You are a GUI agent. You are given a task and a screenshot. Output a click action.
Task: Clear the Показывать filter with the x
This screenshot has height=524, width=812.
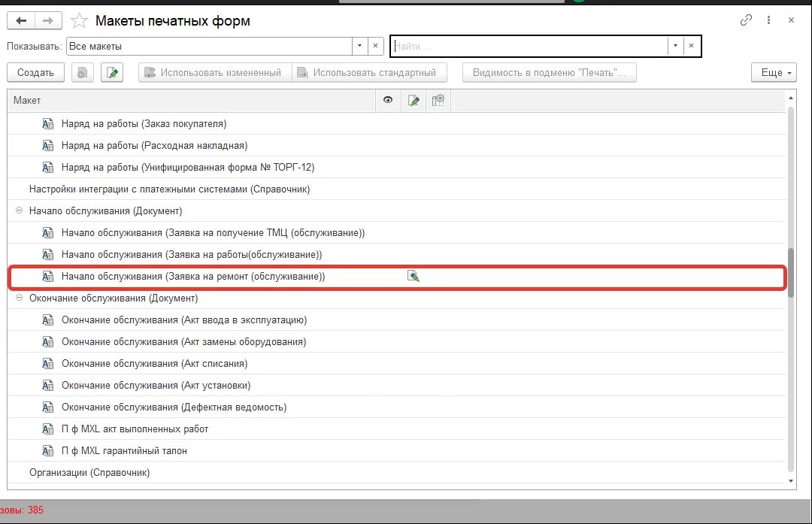tap(375, 46)
